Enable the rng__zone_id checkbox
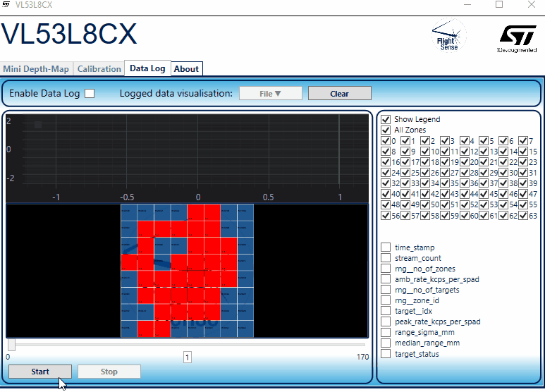Screen dimensions: 545x392 [386, 300]
